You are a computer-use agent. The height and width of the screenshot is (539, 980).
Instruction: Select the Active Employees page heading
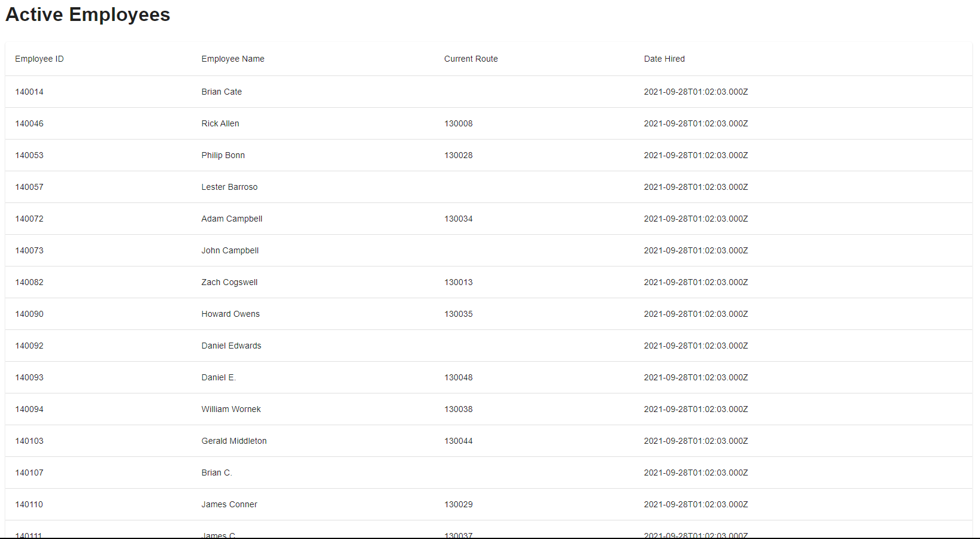coord(88,14)
